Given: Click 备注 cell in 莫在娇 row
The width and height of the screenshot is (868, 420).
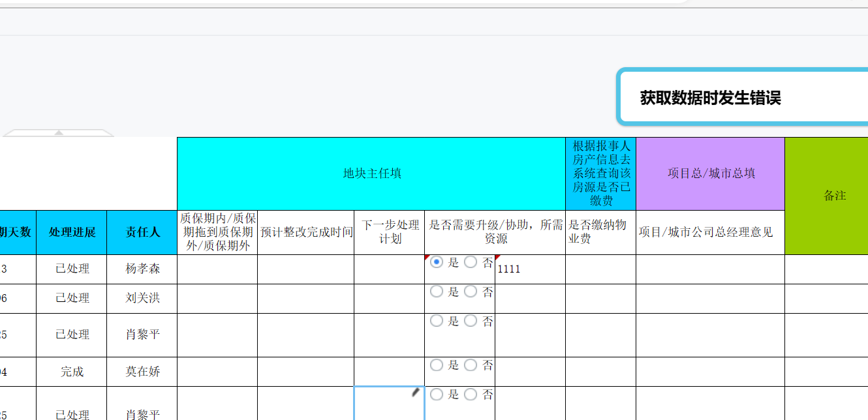Looking at the screenshot, I should click(826, 372).
